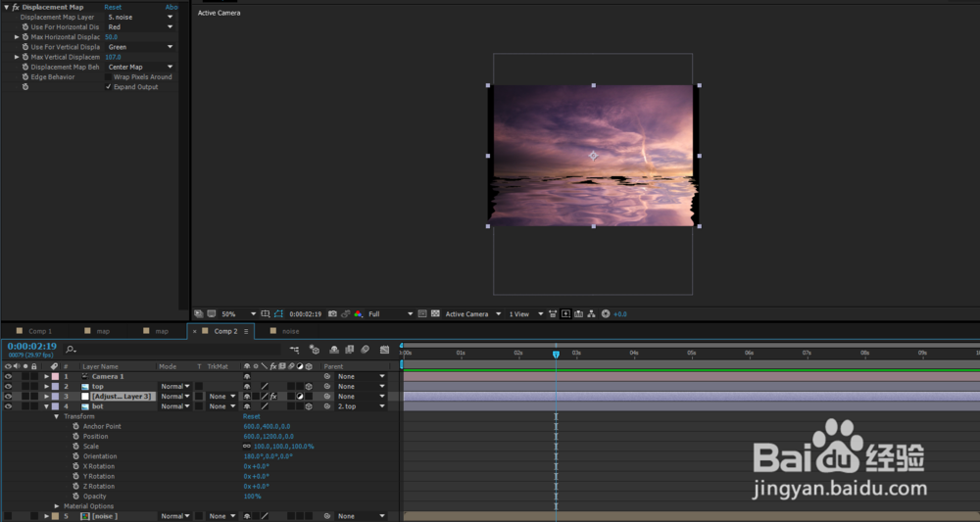
Task: Open the show channel RGB icon
Action: (358, 314)
